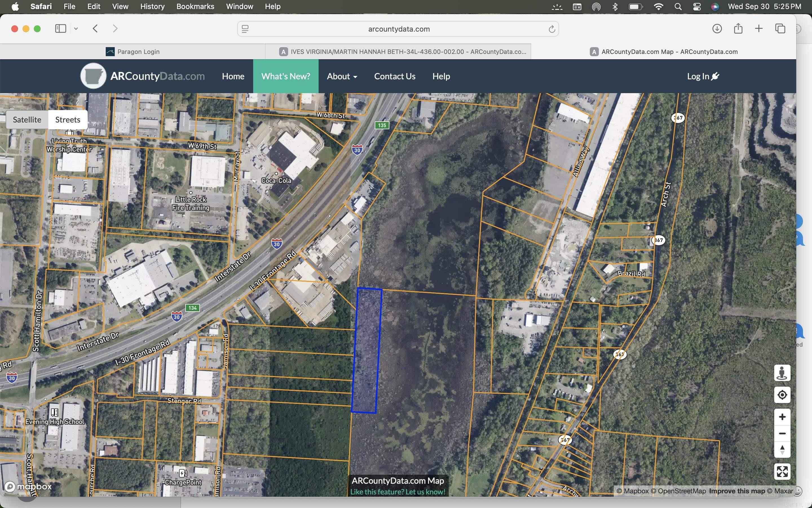This screenshot has width=812, height=508.
Task: Show the Safari tab overview
Action: [x=780, y=29]
